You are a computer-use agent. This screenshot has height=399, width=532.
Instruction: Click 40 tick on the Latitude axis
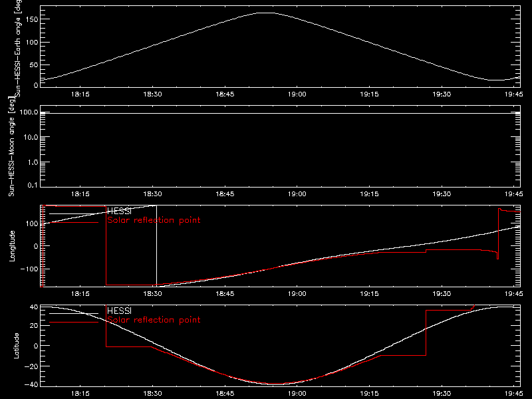pos(34,307)
